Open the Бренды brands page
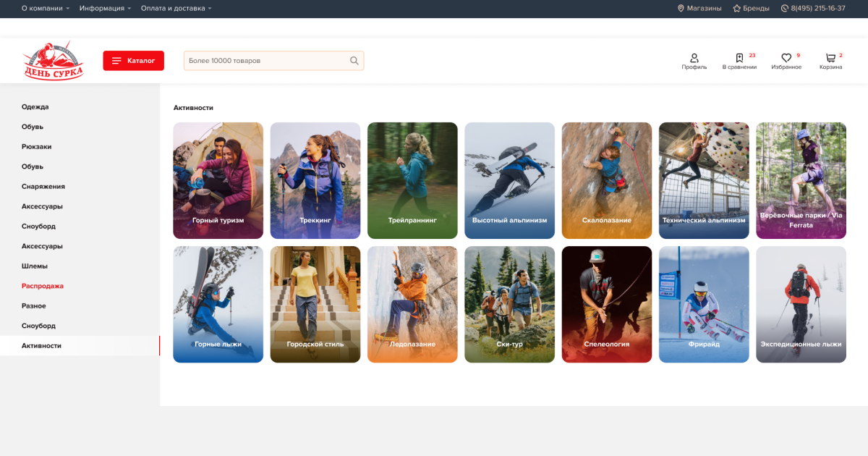The width and height of the screenshot is (868, 456). coord(751,9)
